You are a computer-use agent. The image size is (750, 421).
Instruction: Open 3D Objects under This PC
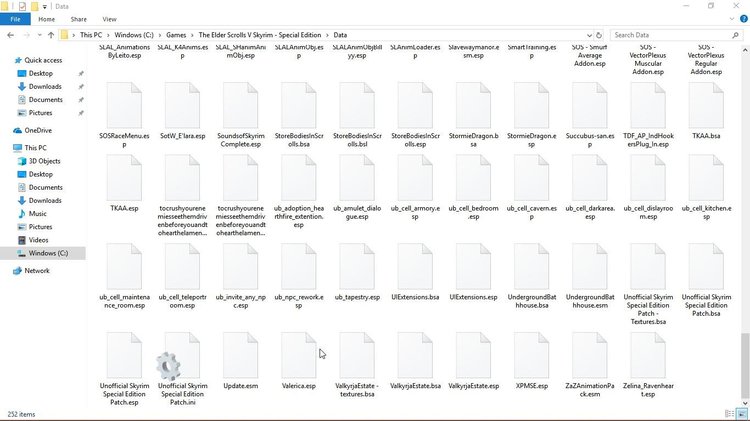pyautogui.click(x=44, y=161)
